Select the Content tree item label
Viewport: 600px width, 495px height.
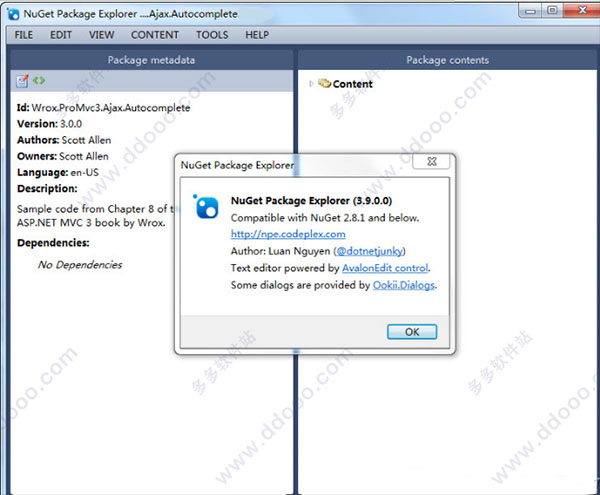[352, 84]
